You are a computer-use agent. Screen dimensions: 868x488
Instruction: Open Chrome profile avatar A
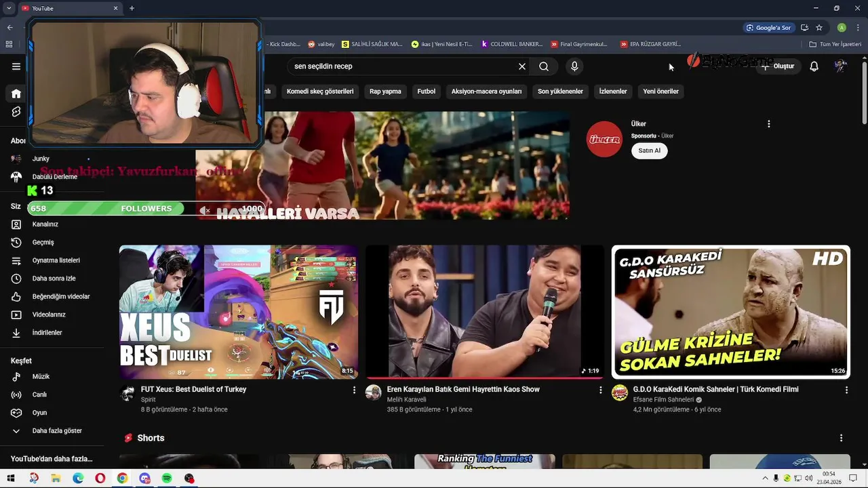[x=842, y=28]
